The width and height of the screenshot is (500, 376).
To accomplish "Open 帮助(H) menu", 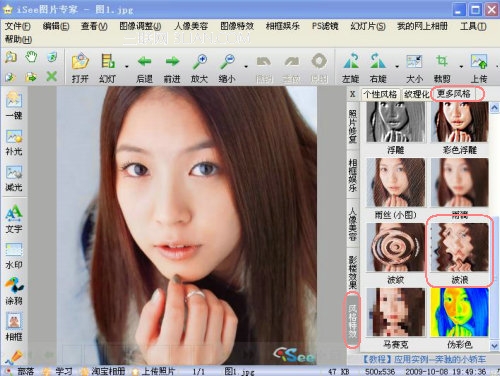I will pos(18,39).
